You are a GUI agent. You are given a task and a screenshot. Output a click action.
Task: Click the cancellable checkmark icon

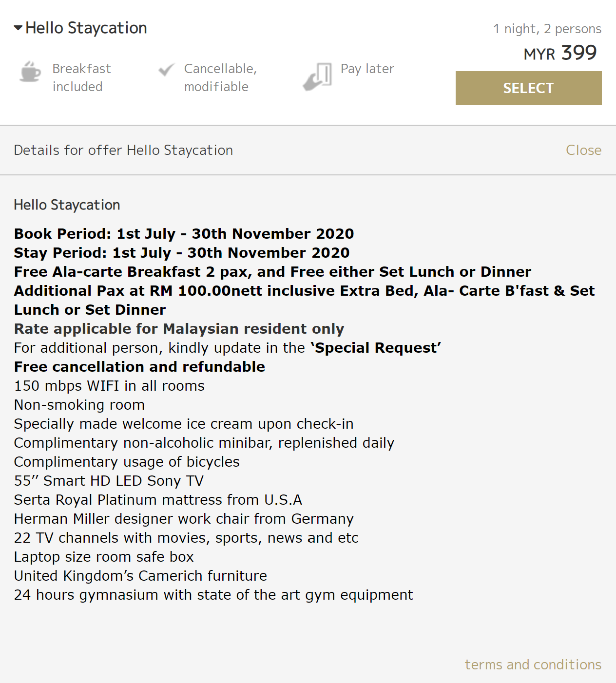pyautogui.click(x=166, y=70)
